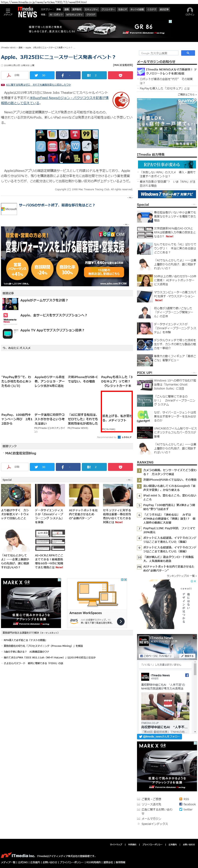Screen dimensions: 198x868
Task: Click the red 経済 Apple logo image
Action: [x=121, y=100]
